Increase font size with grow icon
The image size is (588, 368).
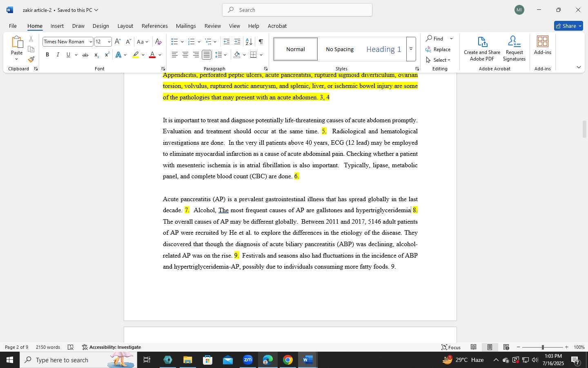click(x=118, y=42)
